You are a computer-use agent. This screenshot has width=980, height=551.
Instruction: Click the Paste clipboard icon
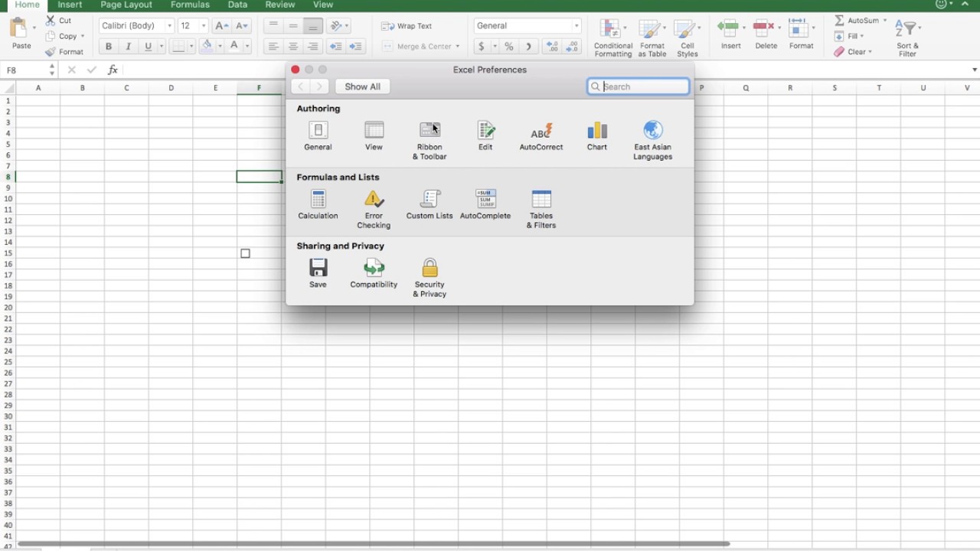pyautogui.click(x=19, y=29)
